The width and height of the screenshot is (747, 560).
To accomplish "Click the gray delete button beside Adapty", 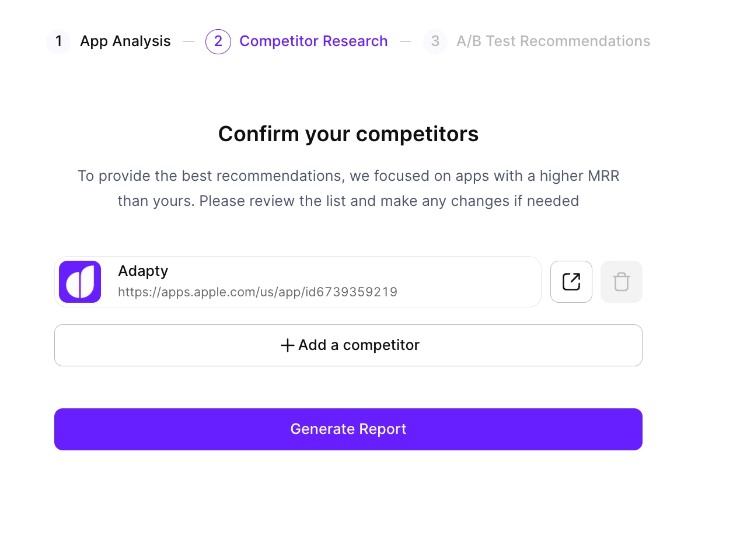I will pyautogui.click(x=621, y=282).
